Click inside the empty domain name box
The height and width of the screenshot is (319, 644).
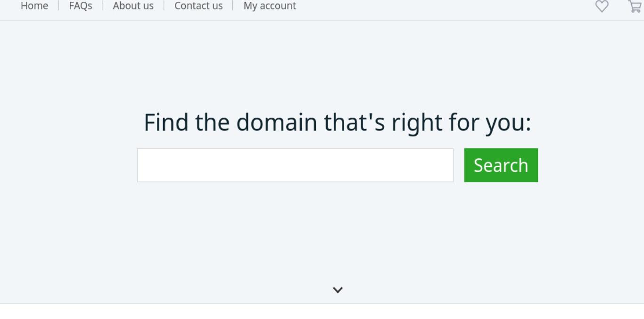pyautogui.click(x=295, y=165)
